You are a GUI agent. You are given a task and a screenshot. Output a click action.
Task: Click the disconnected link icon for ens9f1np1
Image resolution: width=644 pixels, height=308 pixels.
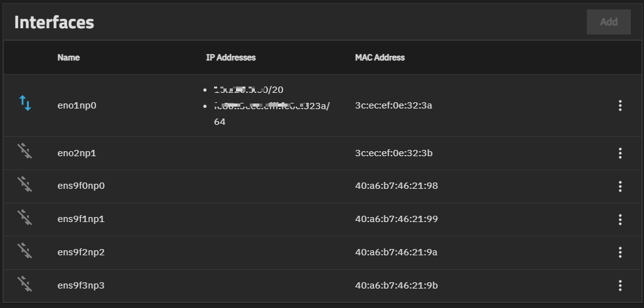[25, 218]
